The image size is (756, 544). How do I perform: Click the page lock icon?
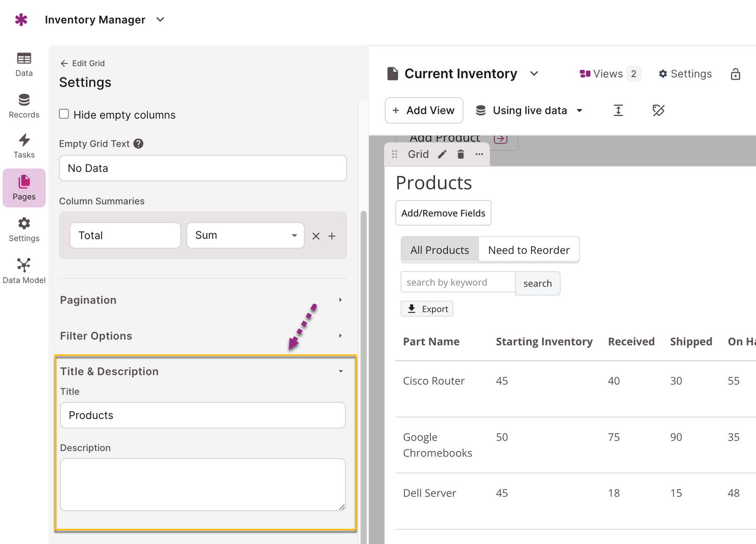[735, 74]
